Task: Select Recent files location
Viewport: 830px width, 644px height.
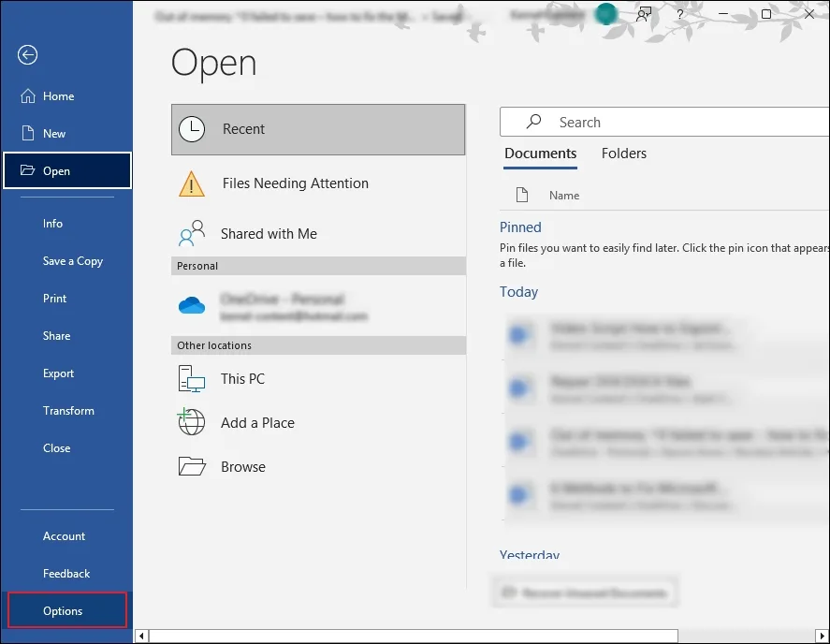Action: click(x=318, y=129)
